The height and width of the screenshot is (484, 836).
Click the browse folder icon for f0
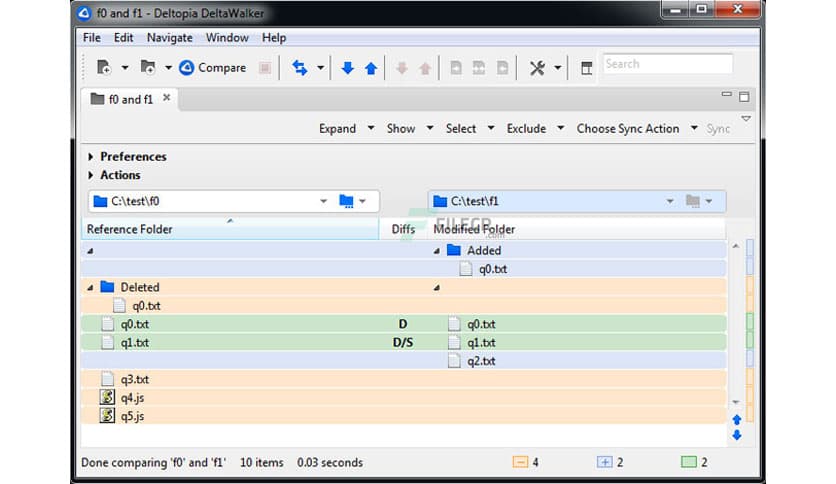click(x=346, y=201)
